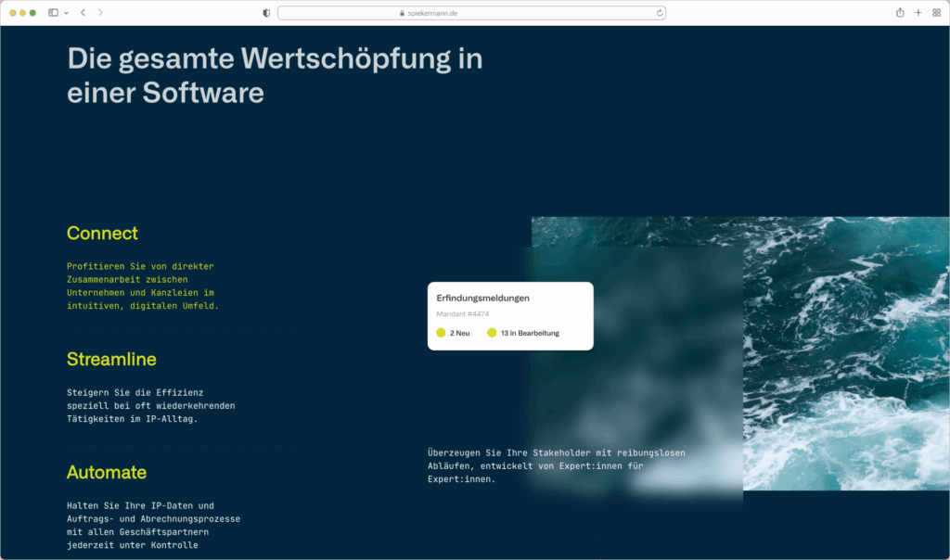The height and width of the screenshot is (560, 950).
Task: Go forward with the forward arrow
Action: [100, 13]
